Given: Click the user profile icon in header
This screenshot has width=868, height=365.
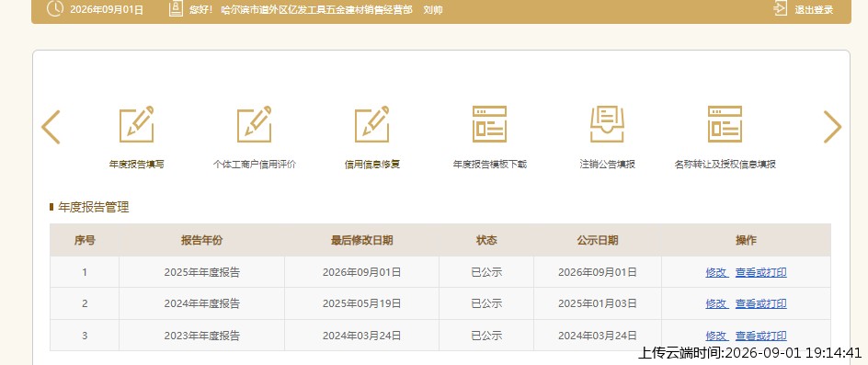Looking at the screenshot, I should [x=176, y=9].
